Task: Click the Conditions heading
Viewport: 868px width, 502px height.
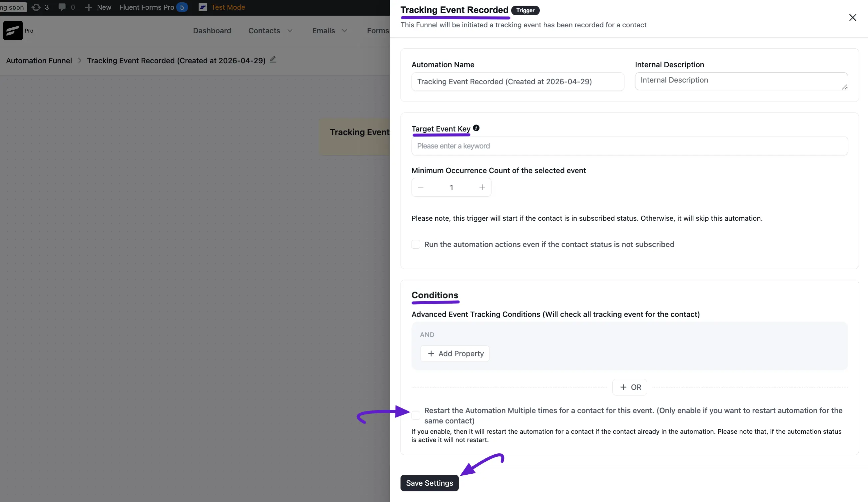Action: 435,295
